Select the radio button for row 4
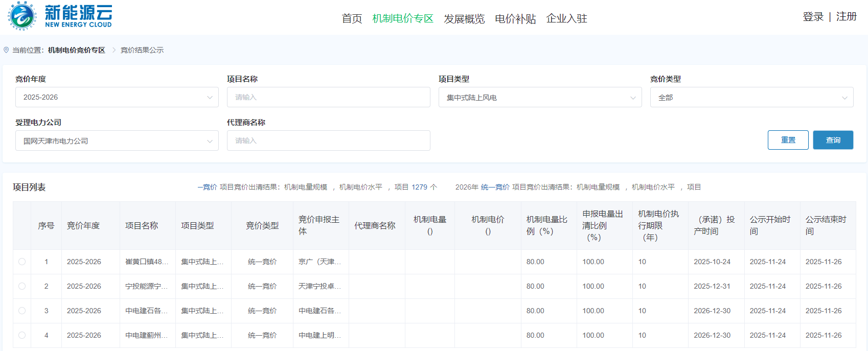Image resolution: width=868 pixels, height=351 pixels. [x=22, y=335]
